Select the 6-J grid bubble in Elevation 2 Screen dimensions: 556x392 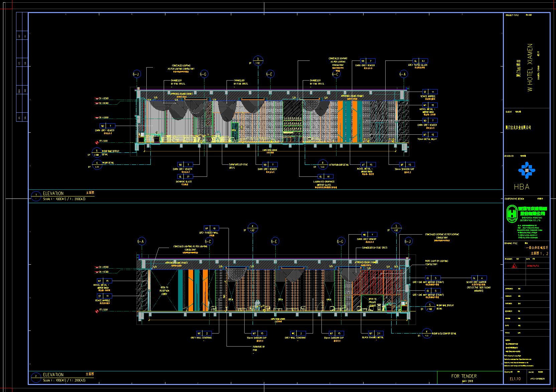coord(408,241)
